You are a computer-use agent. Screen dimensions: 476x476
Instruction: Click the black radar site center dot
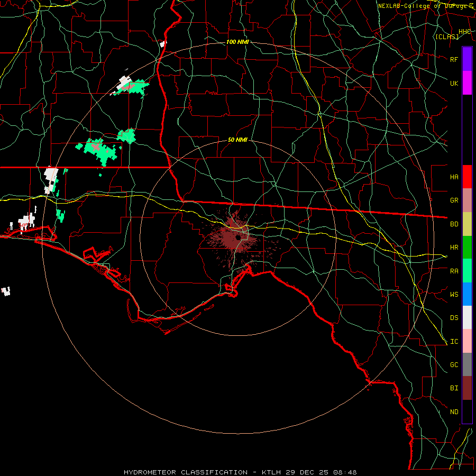click(x=239, y=237)
